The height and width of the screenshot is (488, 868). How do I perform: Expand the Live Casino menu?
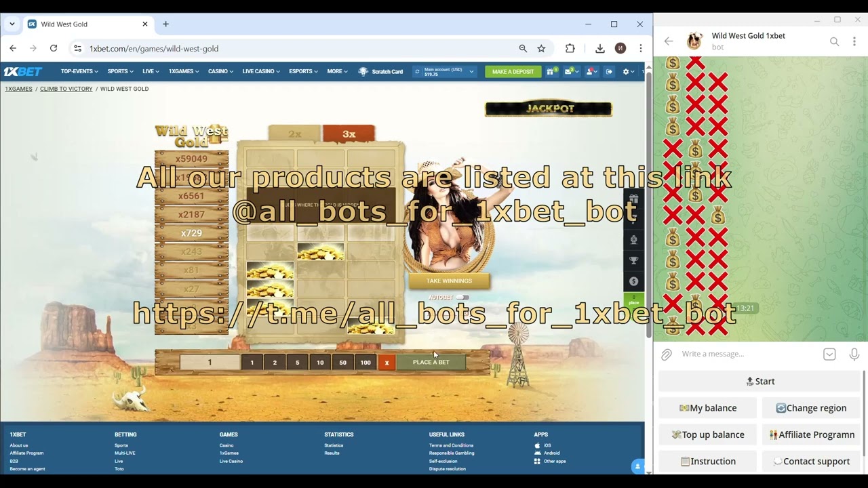click(x=261, y=71)
